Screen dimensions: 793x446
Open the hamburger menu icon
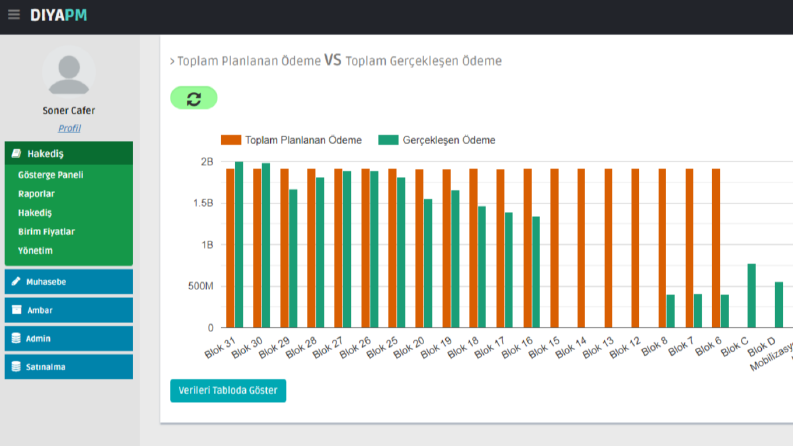pyautogui.click(x=14, y=15)
